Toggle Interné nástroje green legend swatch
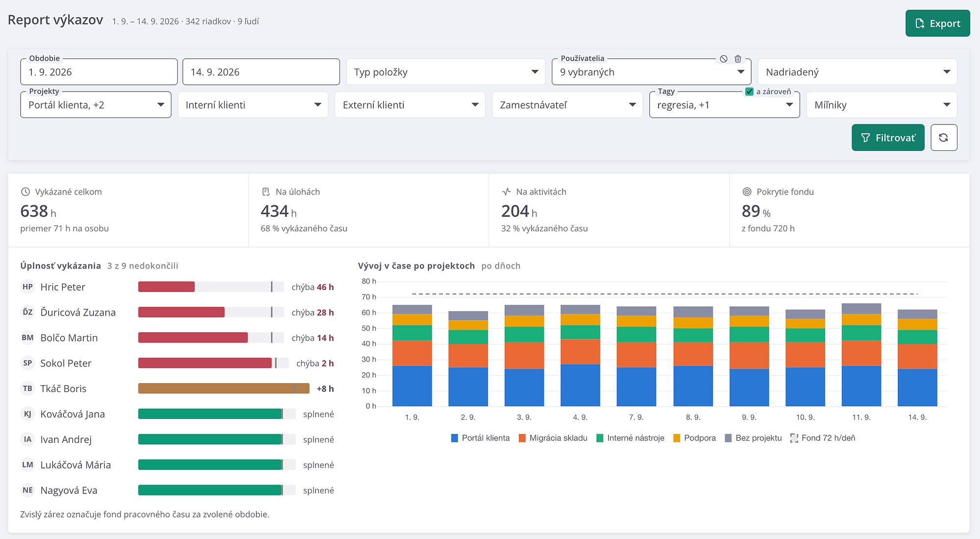Viewport: 980px width, 539px height. coord(600,438)
